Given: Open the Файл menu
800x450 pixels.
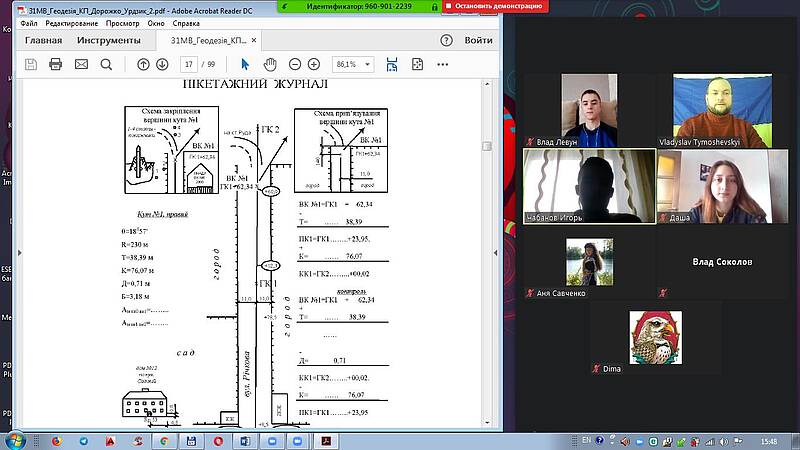Looking at the screenshot, I should click(28, 22).
